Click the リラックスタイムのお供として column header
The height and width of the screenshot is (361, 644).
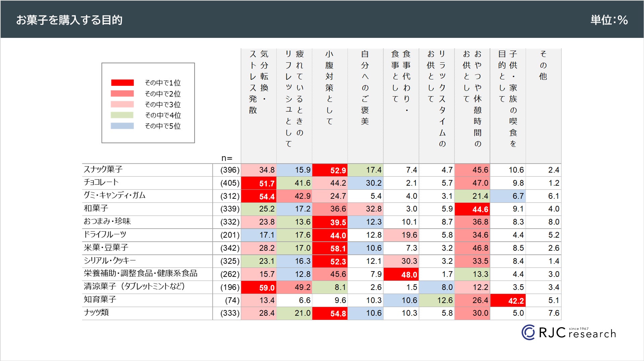(x=437, y=106)
